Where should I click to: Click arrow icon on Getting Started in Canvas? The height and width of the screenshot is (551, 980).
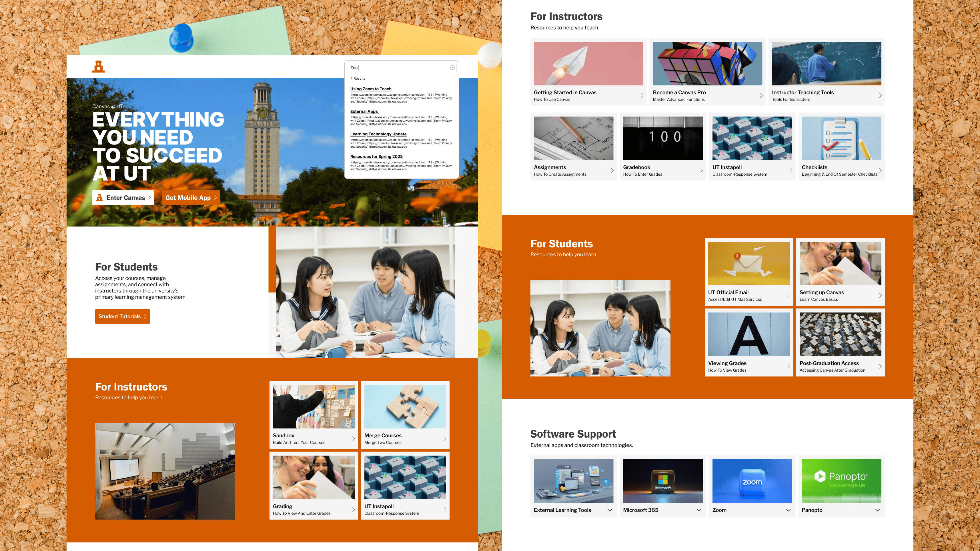[x=642, y=96]
